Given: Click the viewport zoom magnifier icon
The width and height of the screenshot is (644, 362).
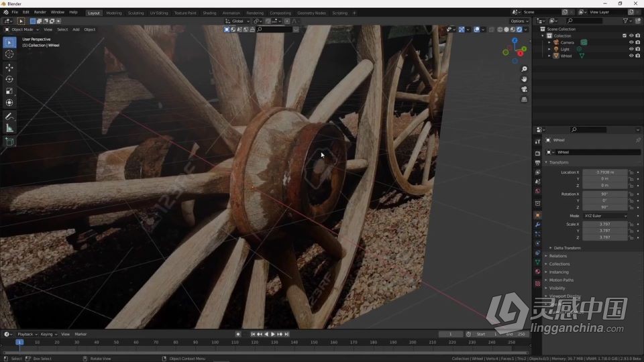Looking at the screenshot, I should tap(524, 69).
